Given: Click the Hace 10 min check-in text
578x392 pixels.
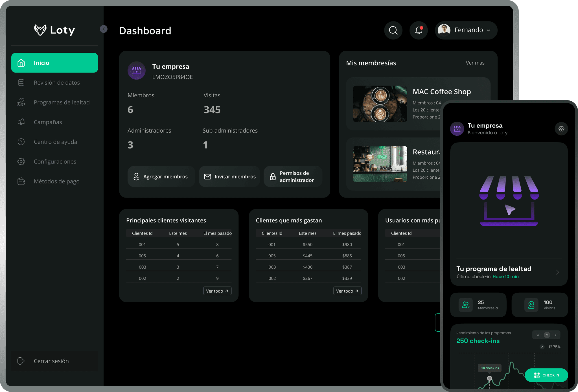Looking at the screenshot, I should [x=505, y=277].
